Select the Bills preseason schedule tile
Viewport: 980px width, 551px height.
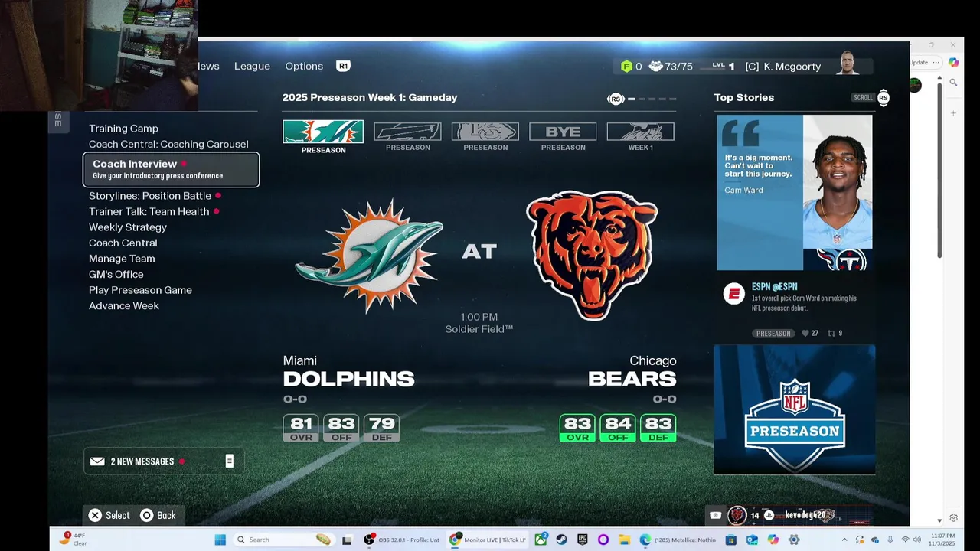point(407,132)
